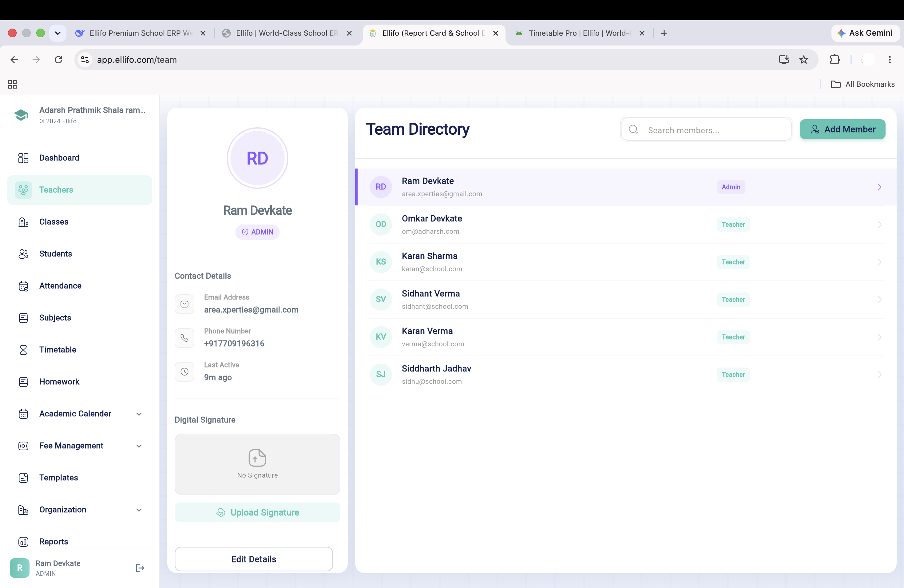Select Teachers in the sidebar
Image resolution: width=904 pixels, height=588 pixels.
coord(79,189)
